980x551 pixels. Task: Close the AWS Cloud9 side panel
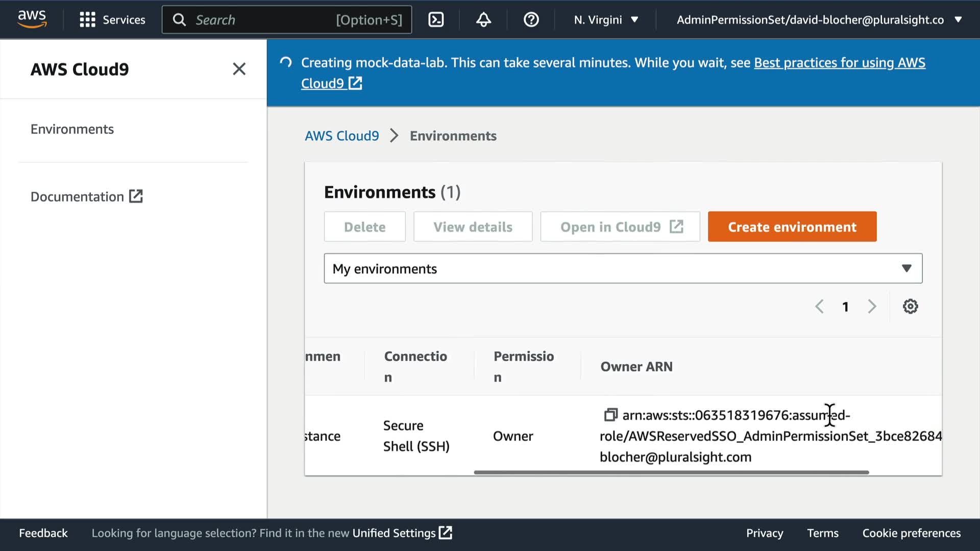[239, 69]
